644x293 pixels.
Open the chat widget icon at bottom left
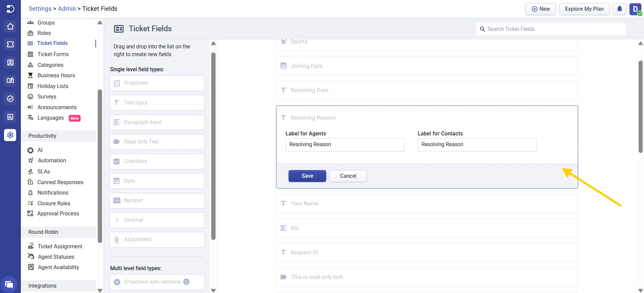pyautogui.click(x=9, y=285)
